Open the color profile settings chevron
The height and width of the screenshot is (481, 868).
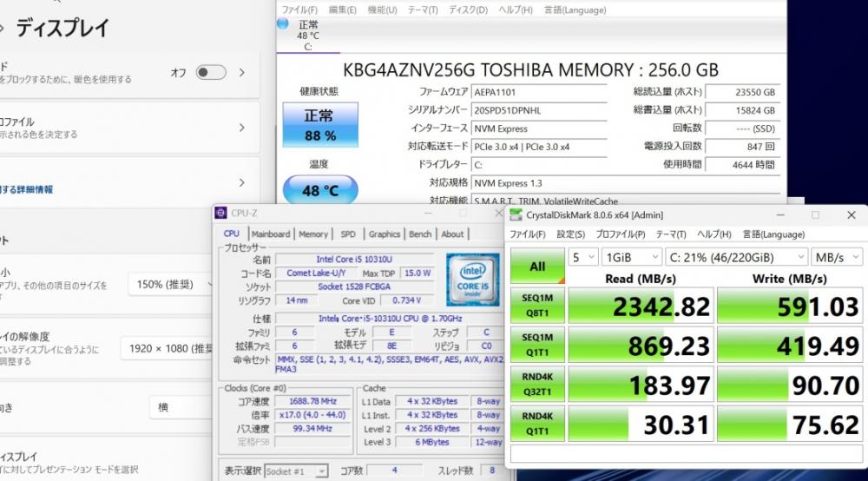[242, 128]
